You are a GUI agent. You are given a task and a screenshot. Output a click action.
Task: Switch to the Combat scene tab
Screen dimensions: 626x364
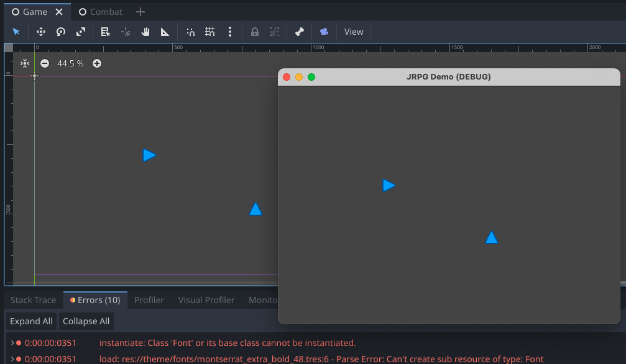point(100,11)
